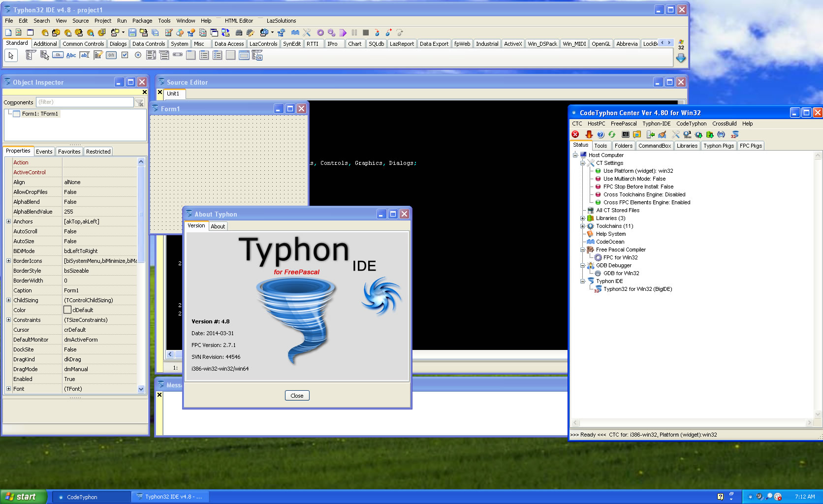Open the Package menu

point(142,21)
